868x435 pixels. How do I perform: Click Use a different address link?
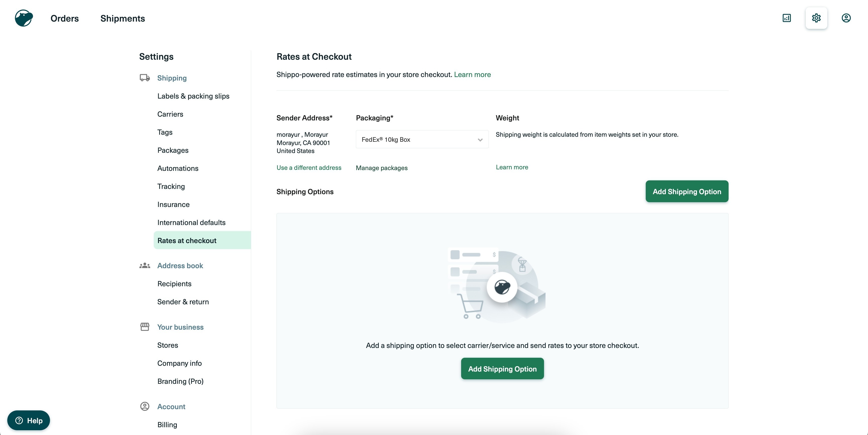(309, 168)
